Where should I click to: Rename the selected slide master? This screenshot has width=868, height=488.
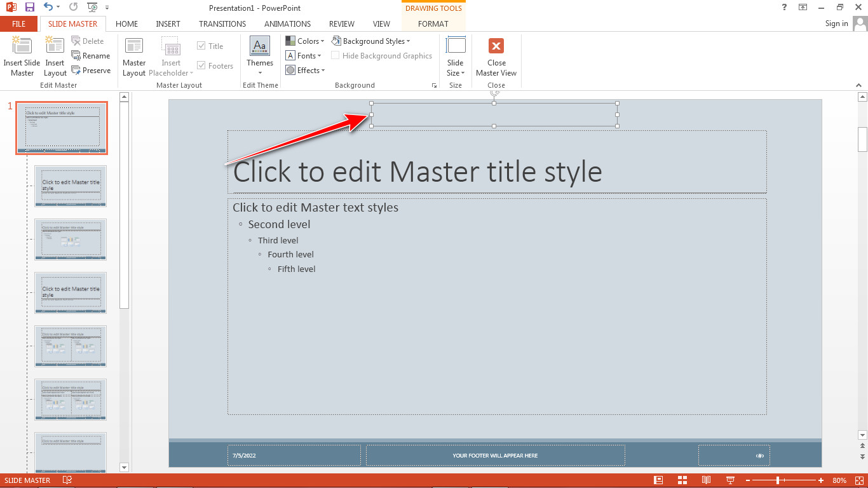coord(91,55)
